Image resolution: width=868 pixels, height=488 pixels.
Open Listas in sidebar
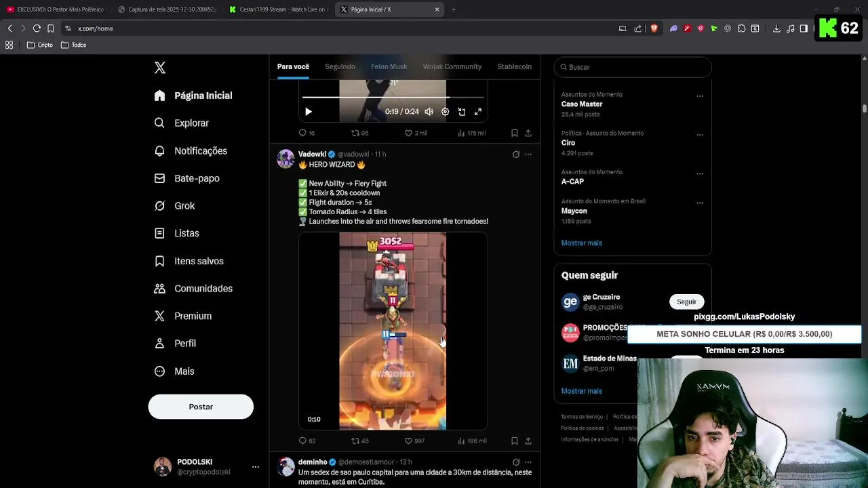(176, 233)
